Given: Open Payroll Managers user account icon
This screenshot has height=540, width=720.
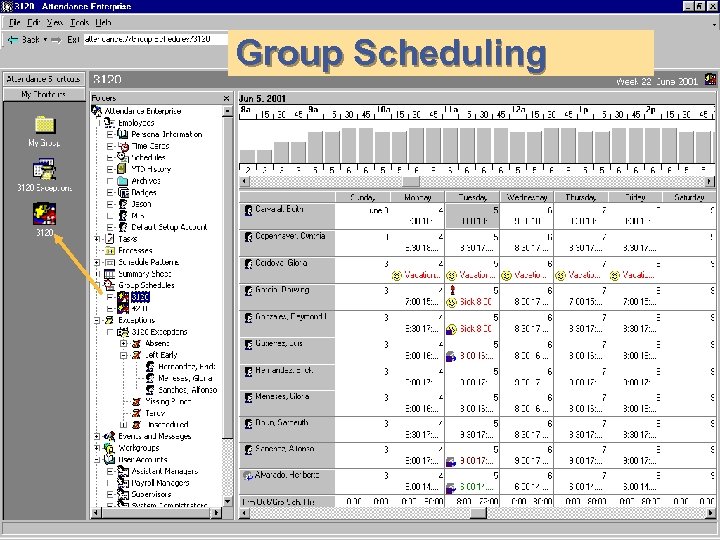Looking at the screenshot, I should coord(123,483).
